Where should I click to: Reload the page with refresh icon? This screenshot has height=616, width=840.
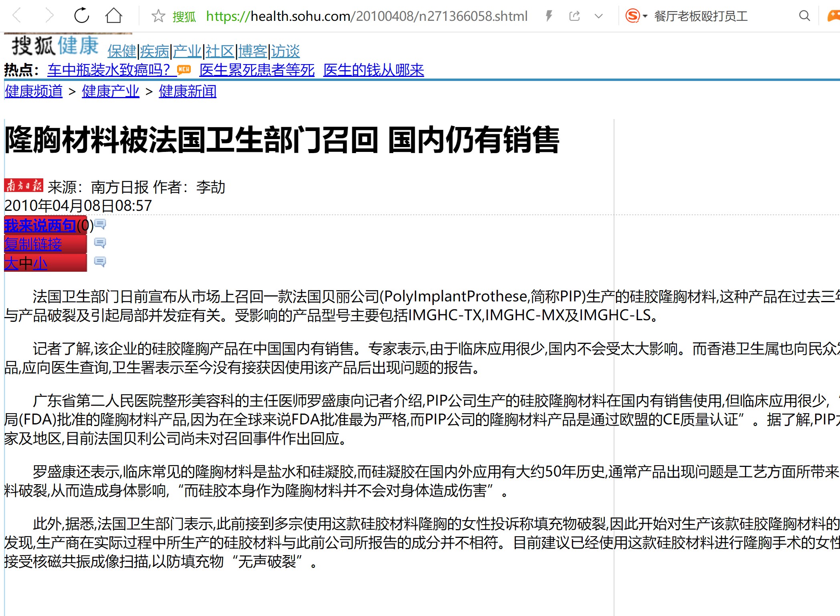pyautogui.click(x=82, y=16)
